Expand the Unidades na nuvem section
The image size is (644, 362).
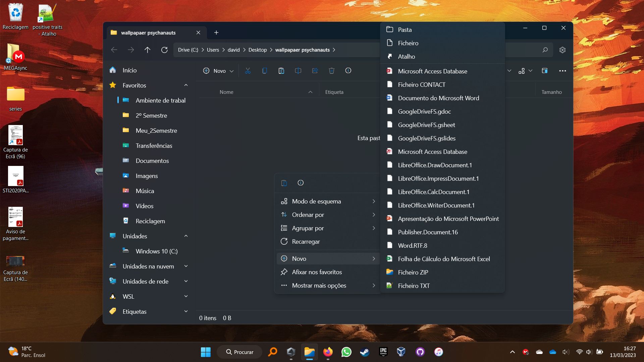[186, 266]
